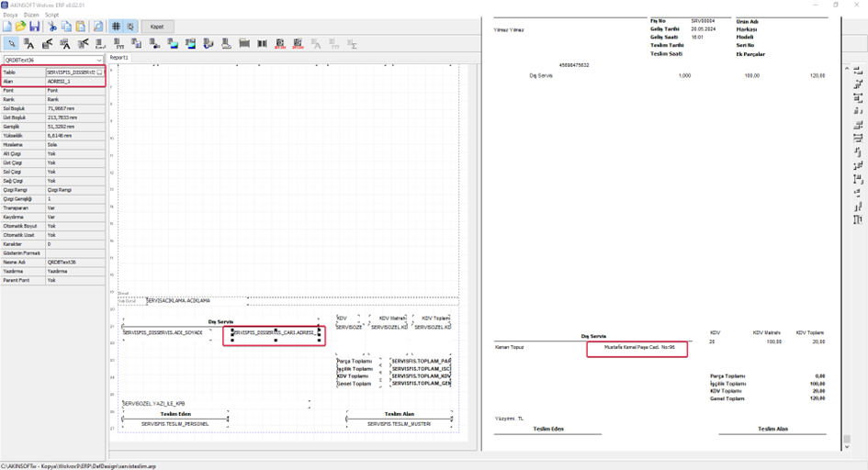Select the CARI.ADRESI field in the designer
Image resolution: width=868 pixels, height=470 pixels.
click(276, 333)
